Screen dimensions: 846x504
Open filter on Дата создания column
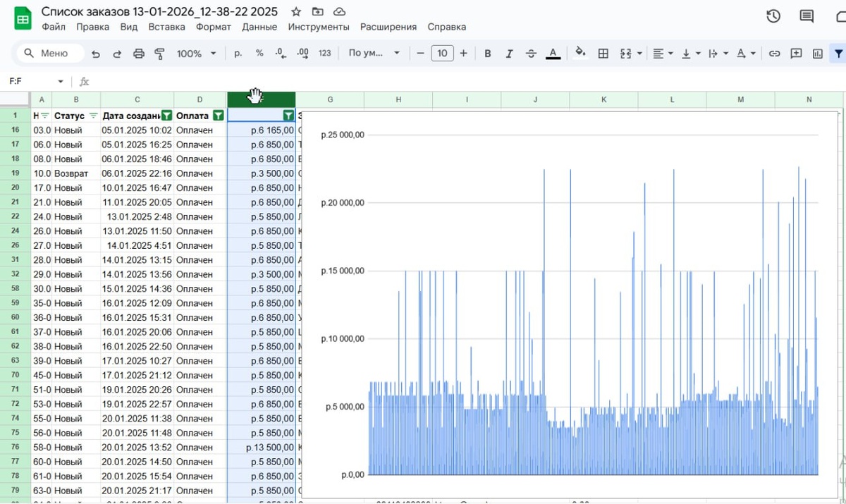tap(167, 116)
